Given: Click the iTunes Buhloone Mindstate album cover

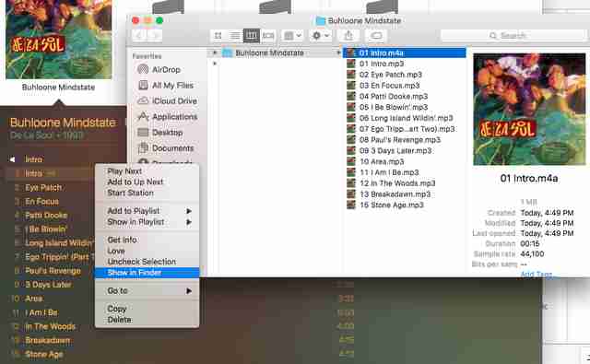Looking at the screenshot, I should tap(59, 40).
